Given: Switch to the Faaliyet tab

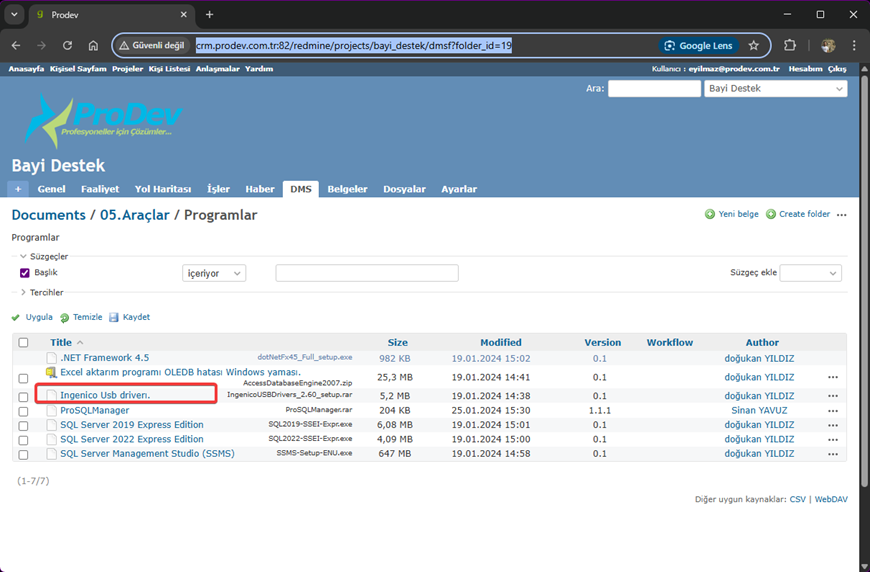Looking at the screenshot, I should (x=100, y=189).
